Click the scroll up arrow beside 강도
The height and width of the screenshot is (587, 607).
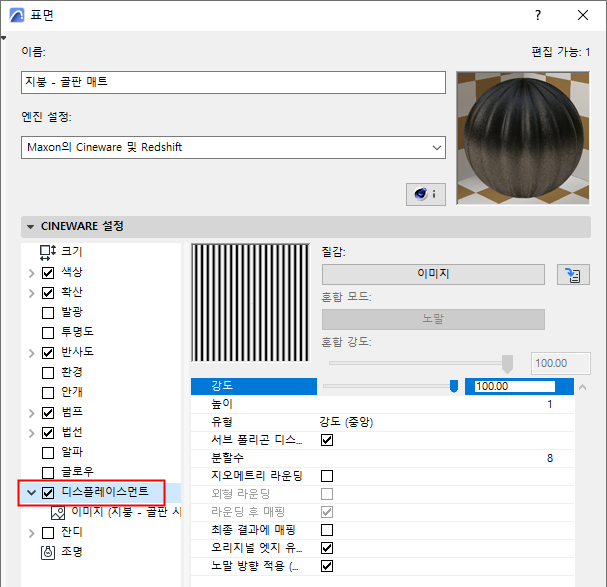[x=583, y=387]
